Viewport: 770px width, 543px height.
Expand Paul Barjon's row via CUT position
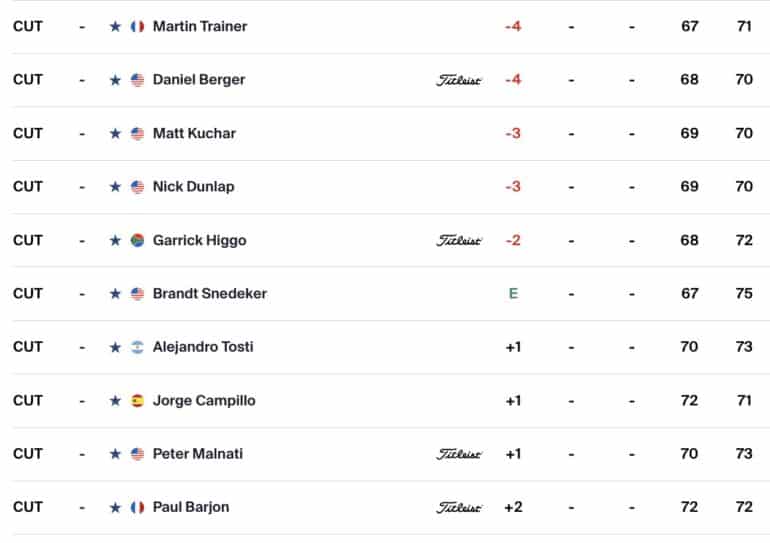[x=28, y=507]
